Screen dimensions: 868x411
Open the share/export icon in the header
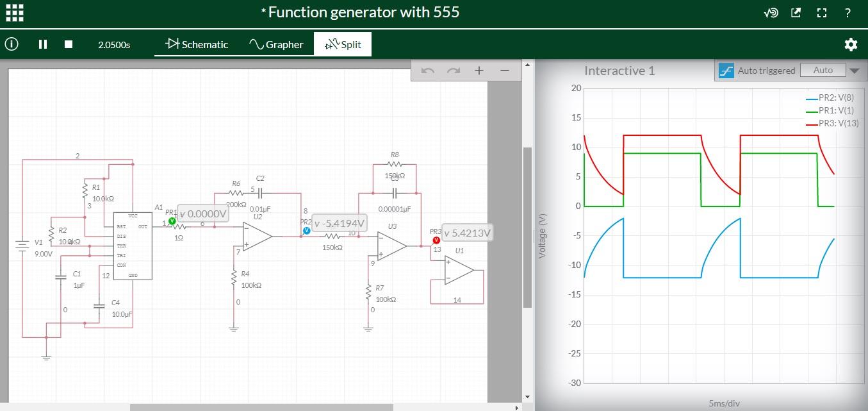point(796,12)
